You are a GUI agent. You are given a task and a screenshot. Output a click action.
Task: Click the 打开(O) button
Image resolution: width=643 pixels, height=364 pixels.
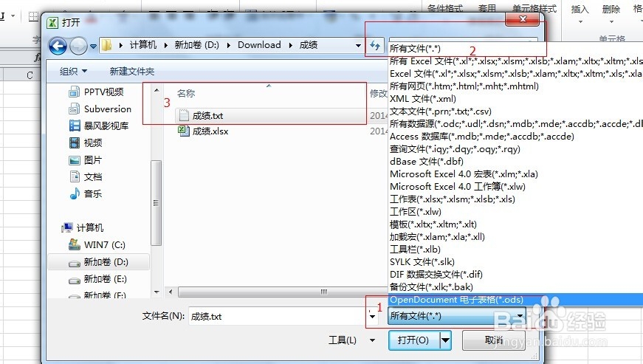coord(413,340)
